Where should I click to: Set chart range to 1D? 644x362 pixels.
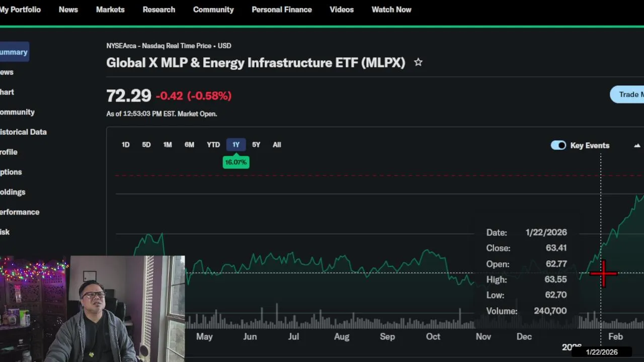point(126,145)
